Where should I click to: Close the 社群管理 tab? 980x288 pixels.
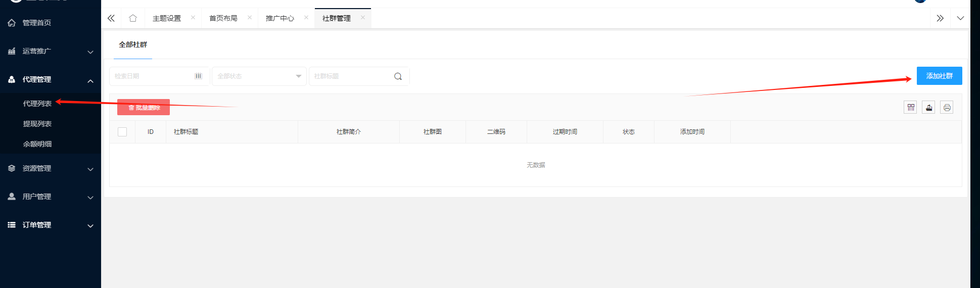click(363, 18)
